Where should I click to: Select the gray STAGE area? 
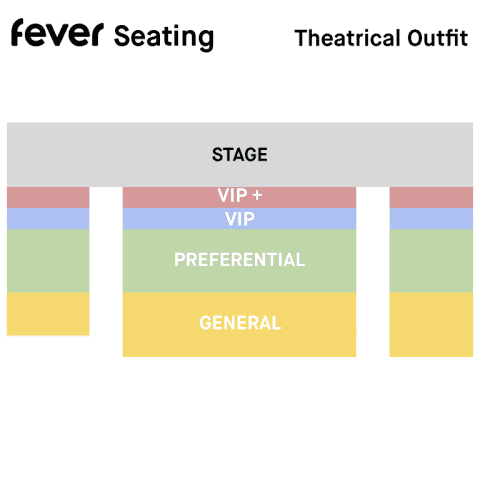pyautogui.click(x=240, y=155)
